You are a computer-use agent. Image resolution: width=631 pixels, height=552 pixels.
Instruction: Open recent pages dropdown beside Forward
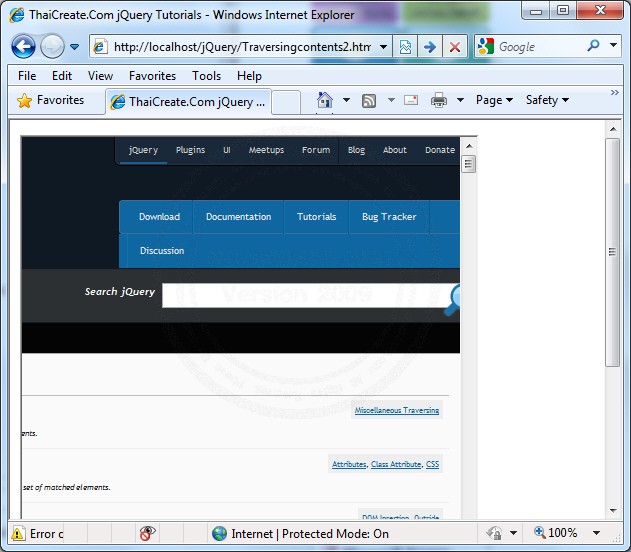pos(74,47)
